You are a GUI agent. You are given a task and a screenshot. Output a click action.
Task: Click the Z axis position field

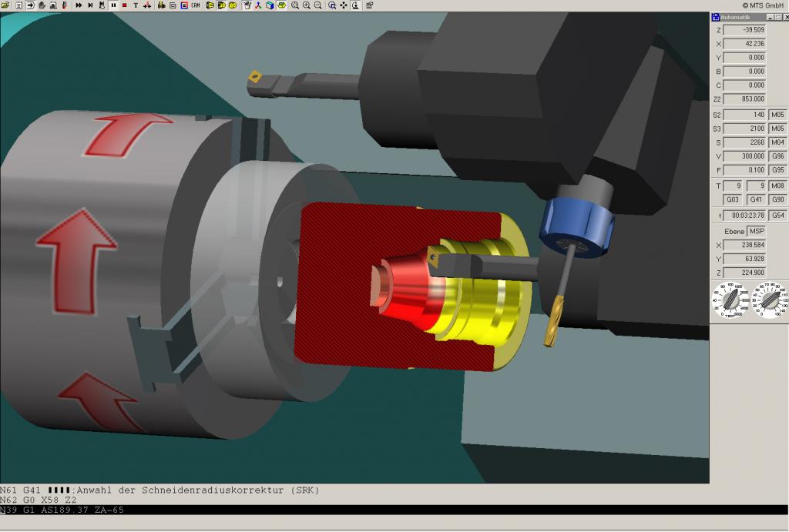(x=744, y=30)
